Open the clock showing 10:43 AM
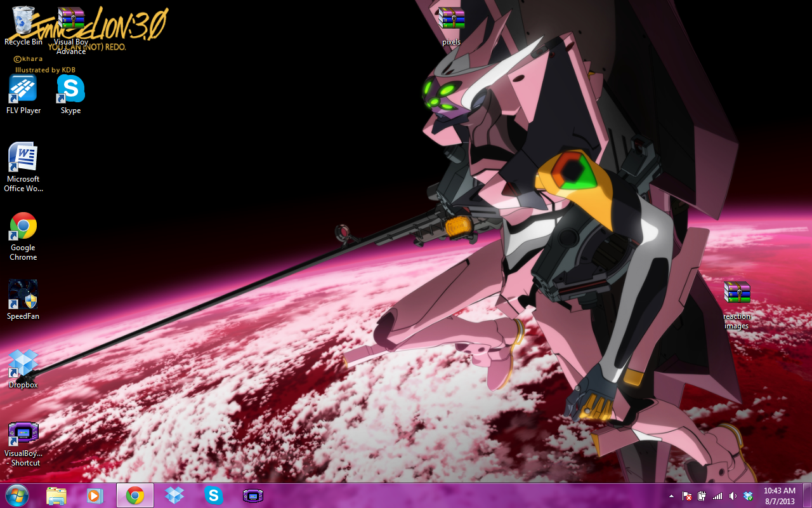 [x=780, y=496]
